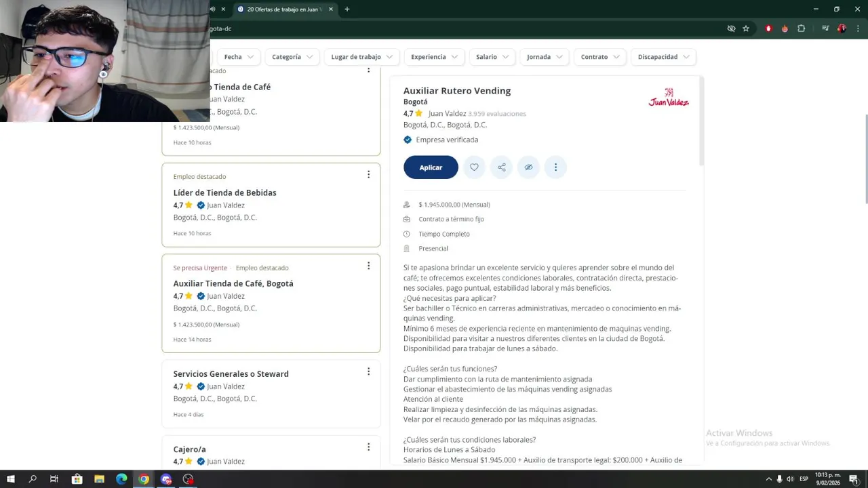
Task: Click the taskbar clock showing 10:13 p. m.
Action: click(829, 479)
